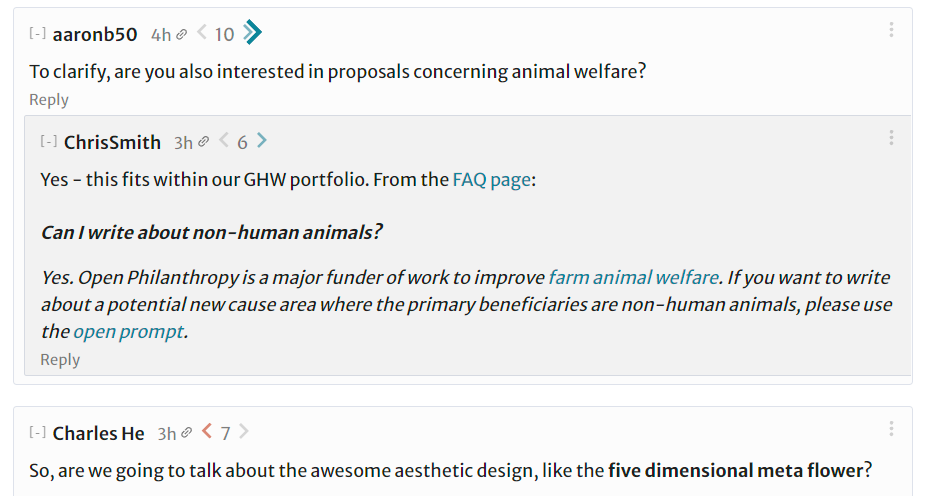Upvote Charles He's comment
The height and width of the screenshot is (496, 945).
(x=245, y=433)
